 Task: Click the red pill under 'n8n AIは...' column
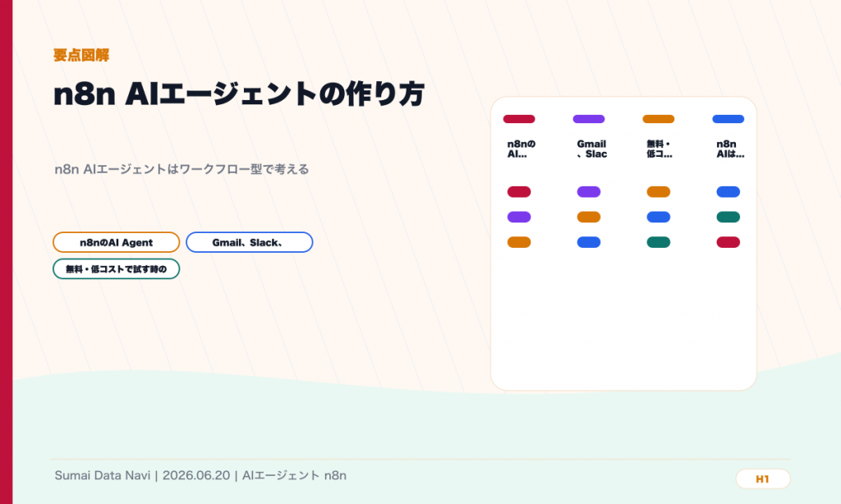pyautogui.click(x=728, y=242)
